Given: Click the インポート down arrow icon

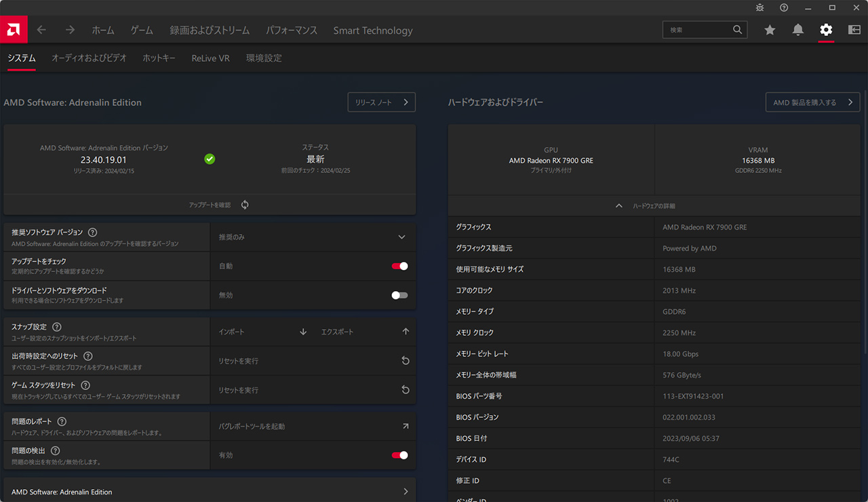Looking at the screenshot, I should (x=303, y=332).
